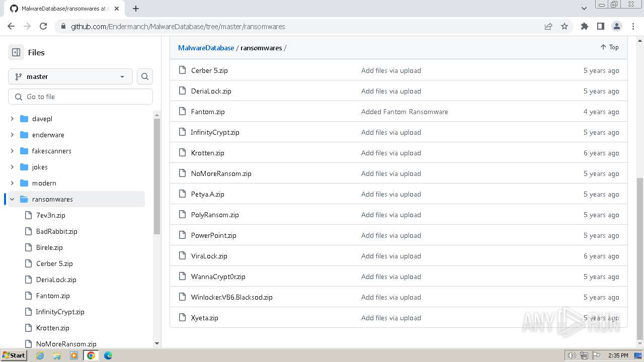Open NoMoreRansom.zip in file list

221,173
